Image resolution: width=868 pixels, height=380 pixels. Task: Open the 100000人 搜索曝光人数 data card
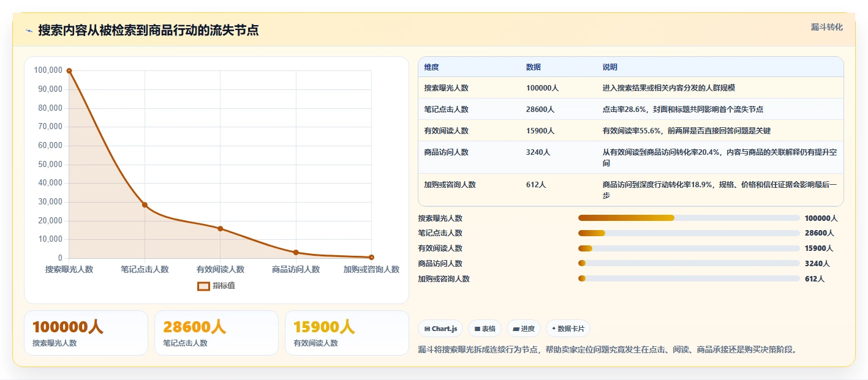coord(86,332)
